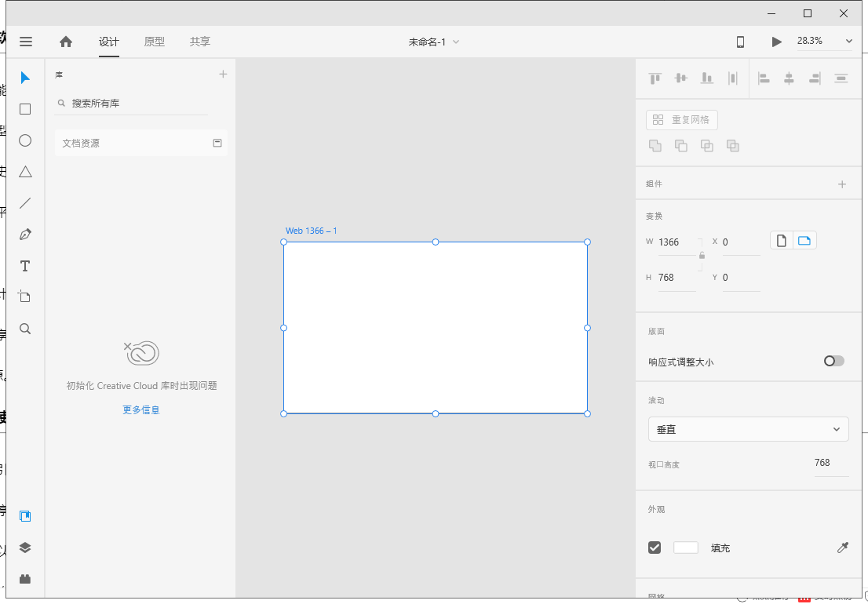Viewport: 868px width, 604px height.
Task: Open the 更多信息 link
Action: (141, 409)
